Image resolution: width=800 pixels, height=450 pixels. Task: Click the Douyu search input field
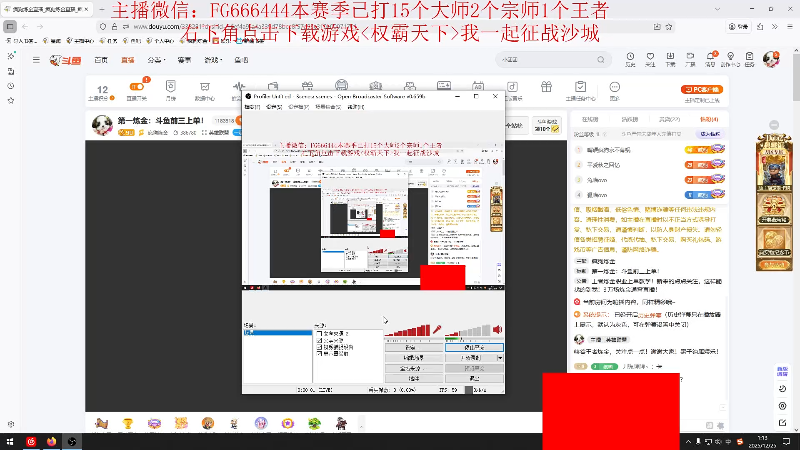[548, 60]
